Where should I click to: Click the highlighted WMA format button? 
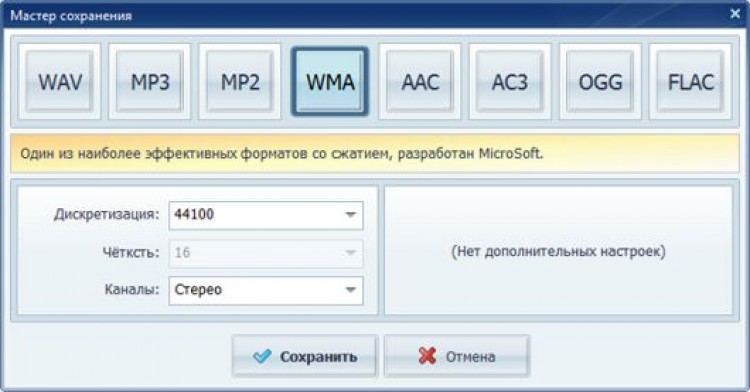click(330, 82)
